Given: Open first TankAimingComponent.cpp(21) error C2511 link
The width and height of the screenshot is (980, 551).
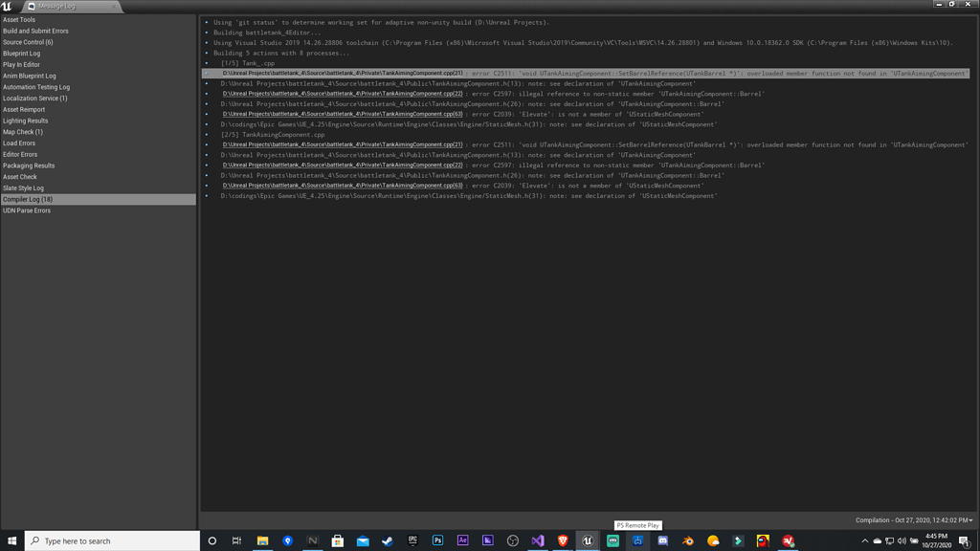Looking at the screenshot, I should 343,73.
